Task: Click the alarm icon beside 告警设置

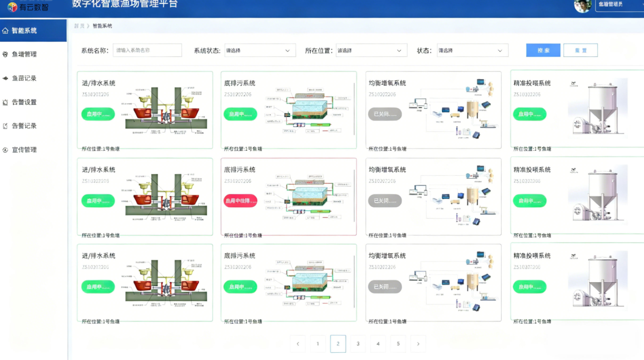Action: point(6,102)
